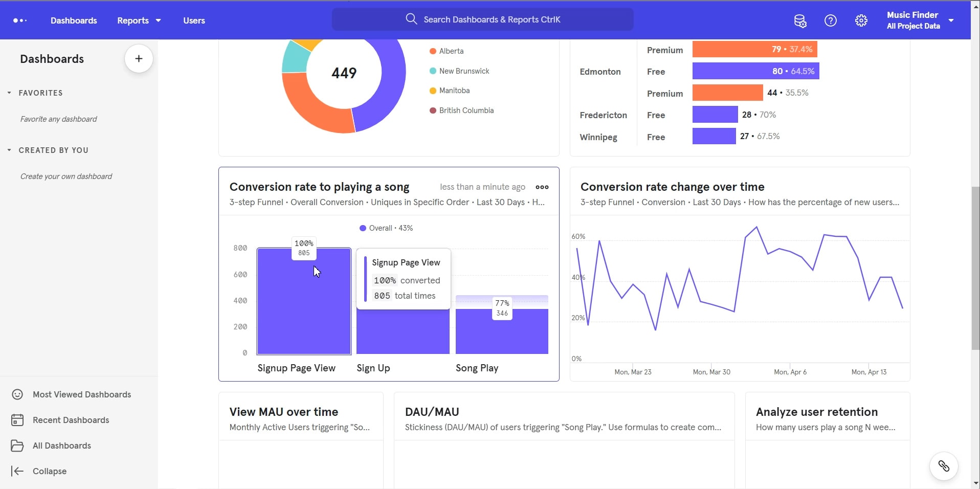
Task: Open the settings gear icon
Action: (861, 20)
